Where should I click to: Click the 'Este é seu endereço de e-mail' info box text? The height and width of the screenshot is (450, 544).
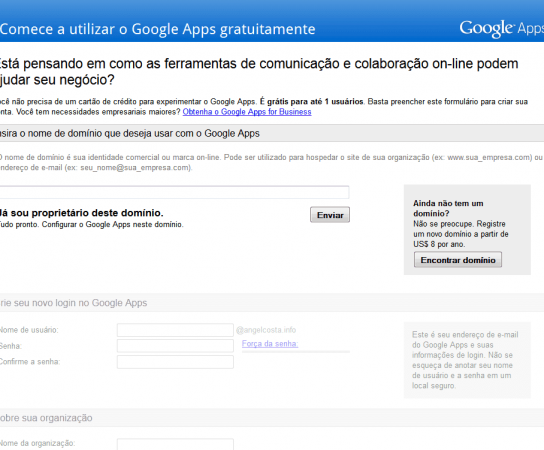click(x=465, y=360)
